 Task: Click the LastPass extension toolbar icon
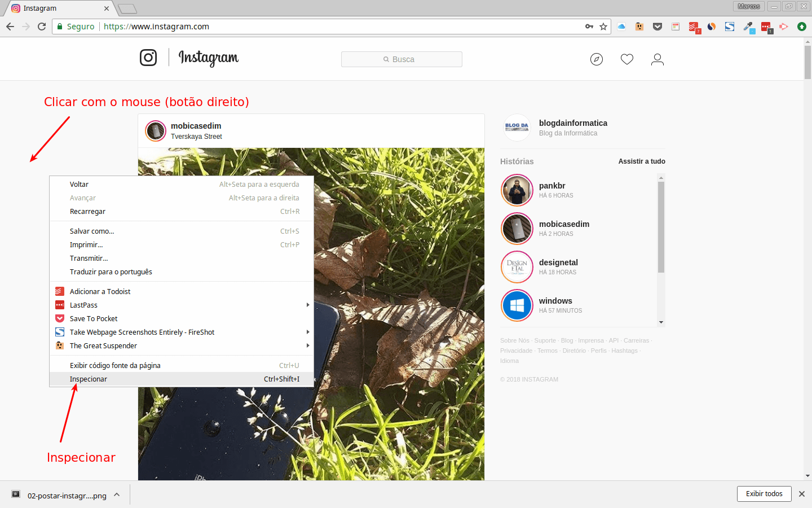pyautogui.click(x=766, y=27)
